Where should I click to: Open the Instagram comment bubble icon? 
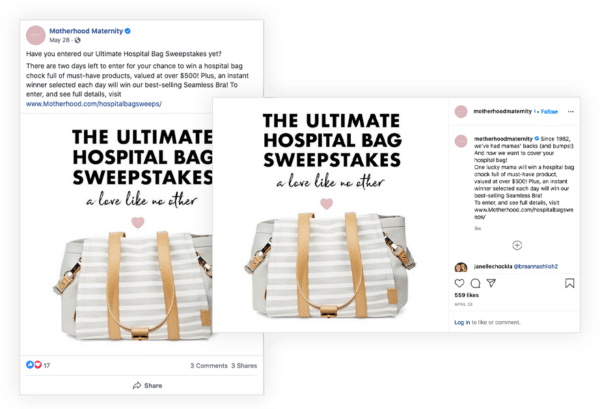[x=475, y=283]
